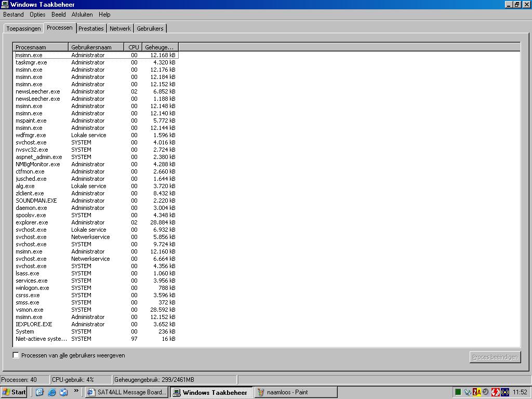Open the Help menu
The width and height of the screenshot is (532, 399).
click(x=104, y=15)
